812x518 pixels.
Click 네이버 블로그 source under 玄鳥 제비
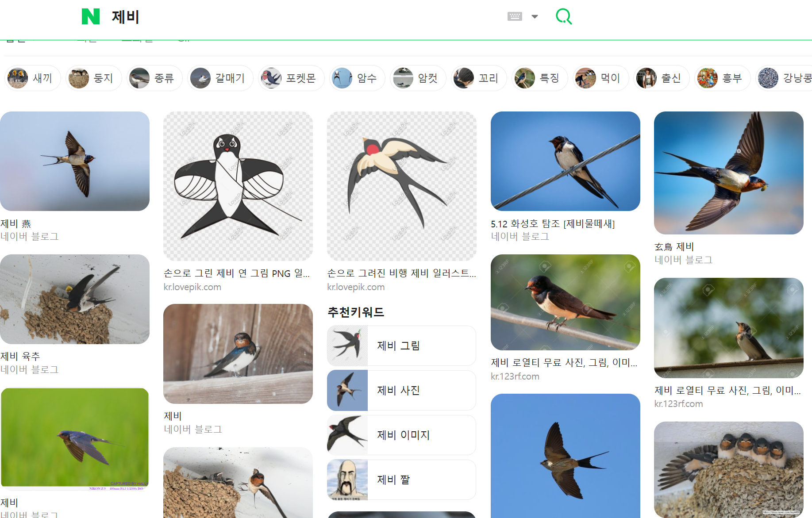684,260
